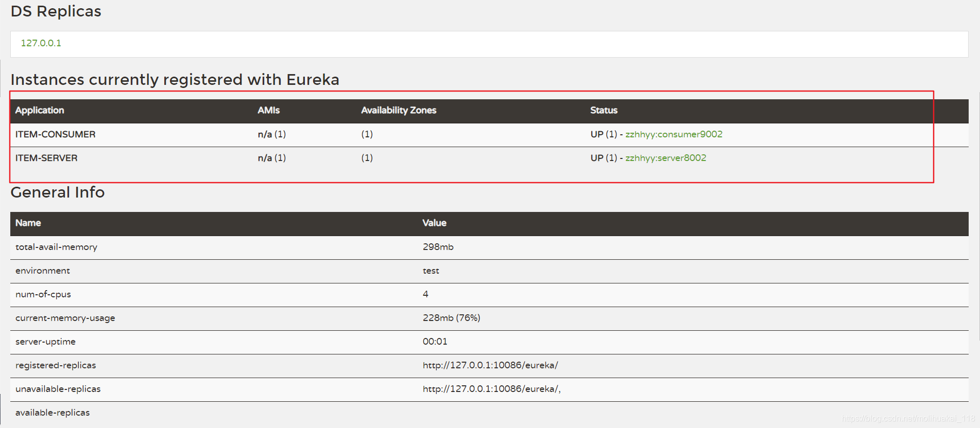Click the Application column header

coord(40,110)
